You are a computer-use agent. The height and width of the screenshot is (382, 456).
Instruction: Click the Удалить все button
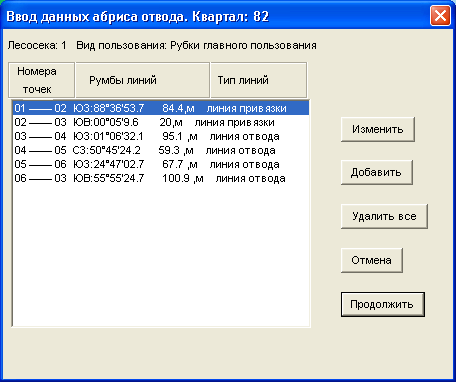[x=384, y=216]
